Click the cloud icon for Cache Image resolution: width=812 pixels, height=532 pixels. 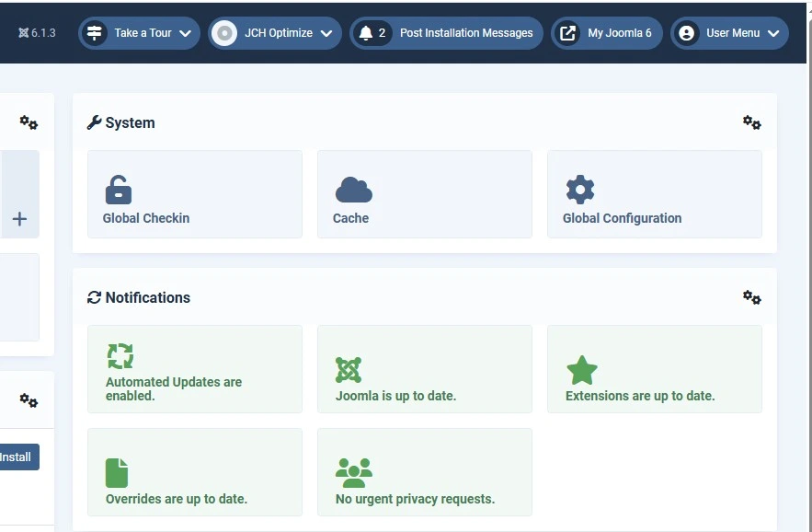354,190
